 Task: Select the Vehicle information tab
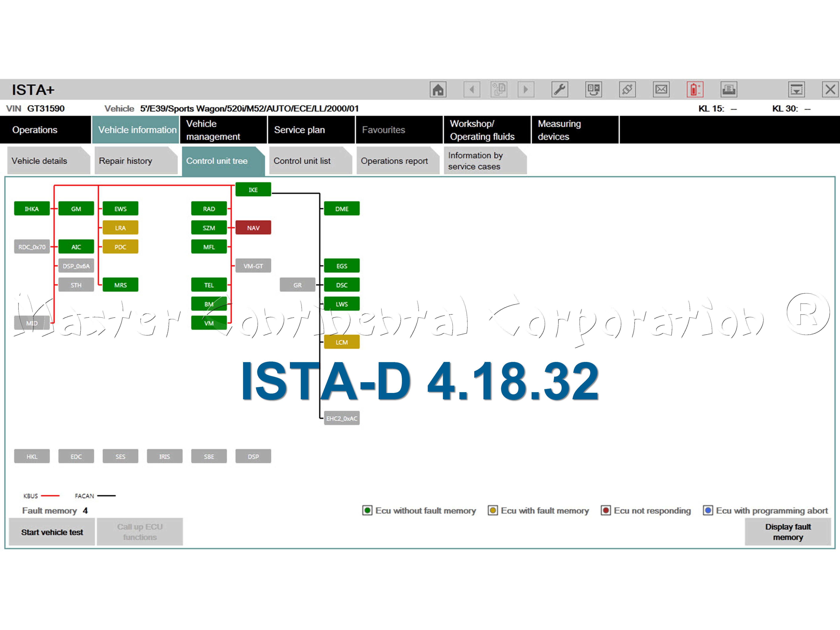click(x=136, y=130)
